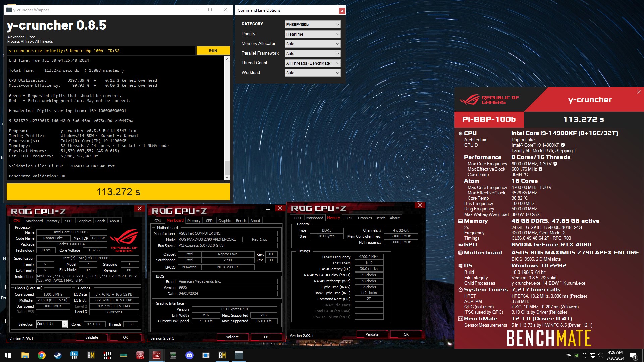
Task: Open the notification center icon
Action: [x=633, y=355]
